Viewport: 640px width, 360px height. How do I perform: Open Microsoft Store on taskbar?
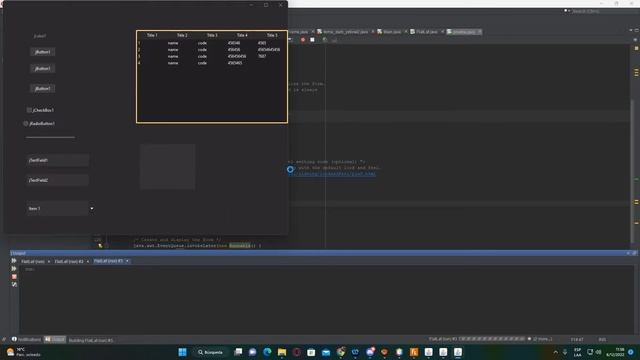311,352
